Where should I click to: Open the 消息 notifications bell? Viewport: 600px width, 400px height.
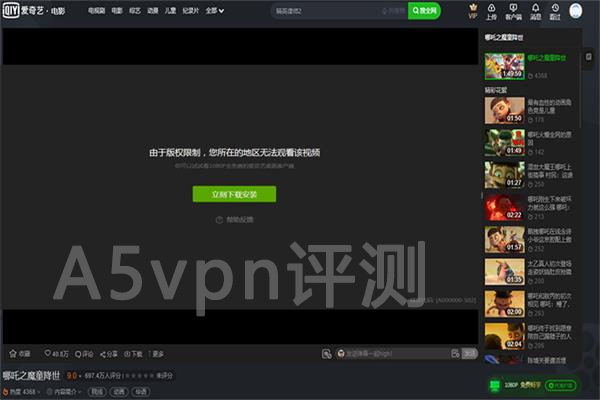(x=535, y=8)
